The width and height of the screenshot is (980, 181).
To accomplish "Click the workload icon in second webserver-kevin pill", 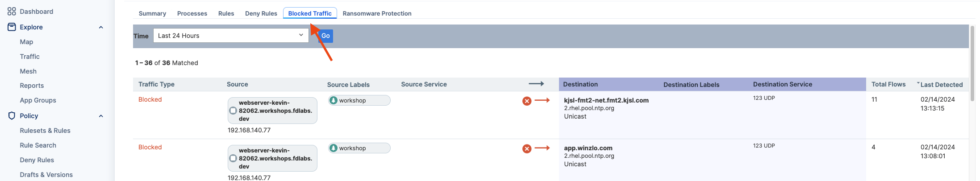I will pos(233,158).
